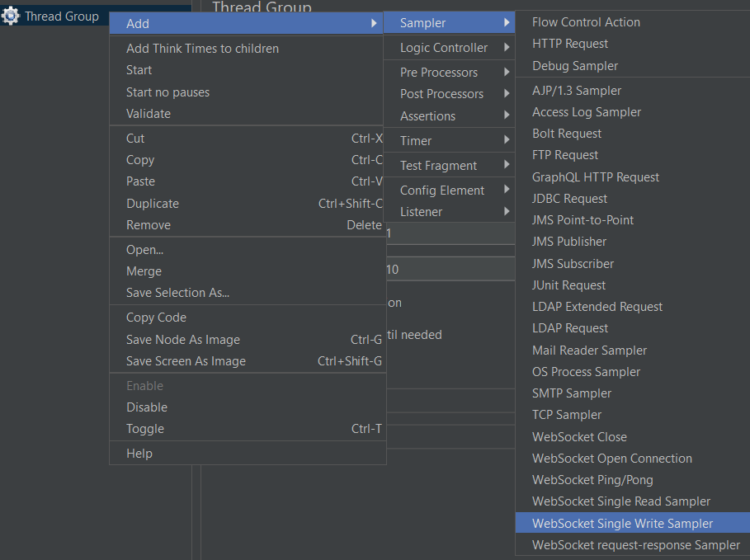750x560 pixels.
Task: Add a WebSocket Open Connection sampler
Action: pos(611,459)
